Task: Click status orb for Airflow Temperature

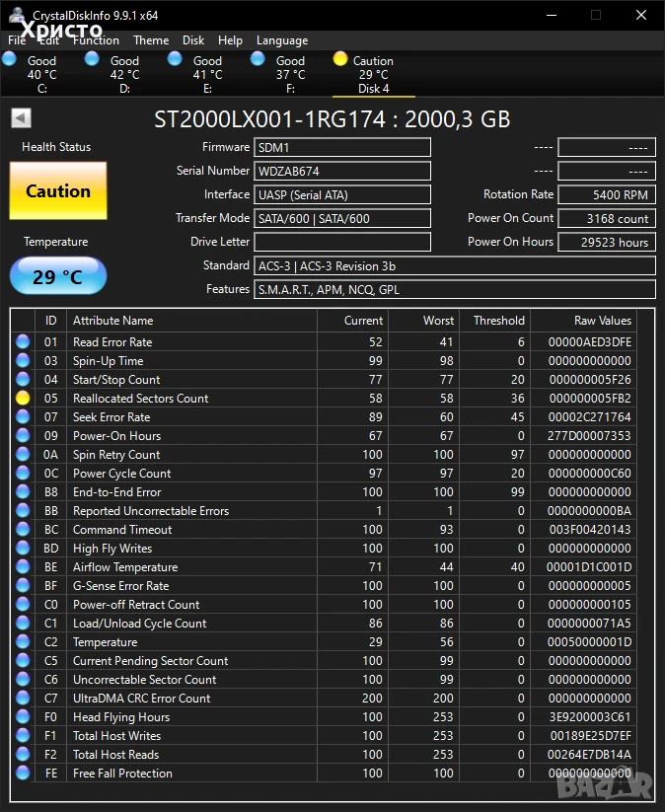Action: pyautogui.click(x=23, y=566)
